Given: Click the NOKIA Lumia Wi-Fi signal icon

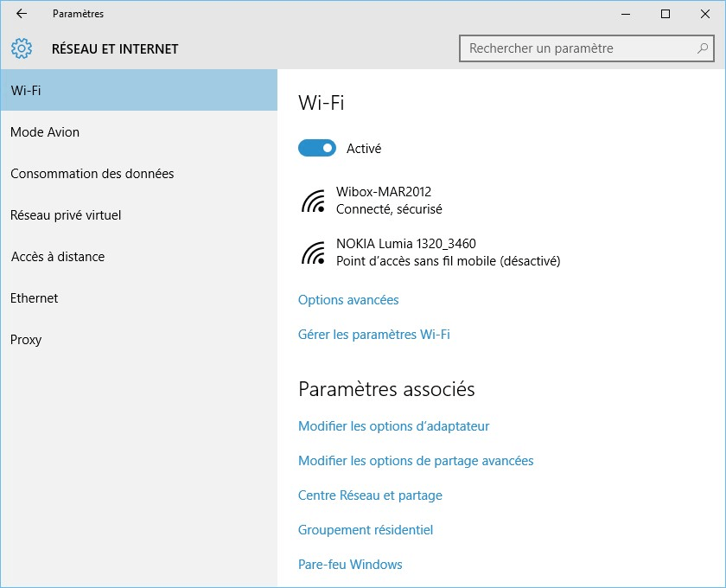Looking at the screenshot, I should point(314,252).
